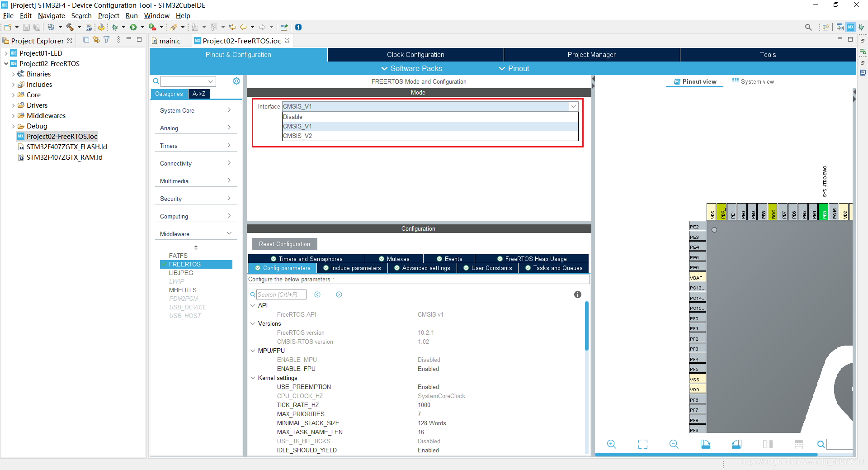Click the pinout pin search field

839,444
